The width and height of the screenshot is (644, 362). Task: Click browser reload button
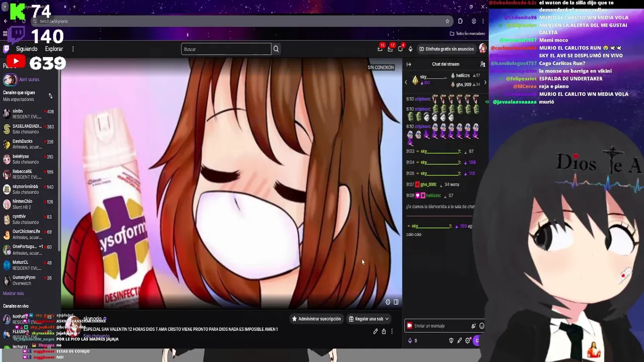24,21
